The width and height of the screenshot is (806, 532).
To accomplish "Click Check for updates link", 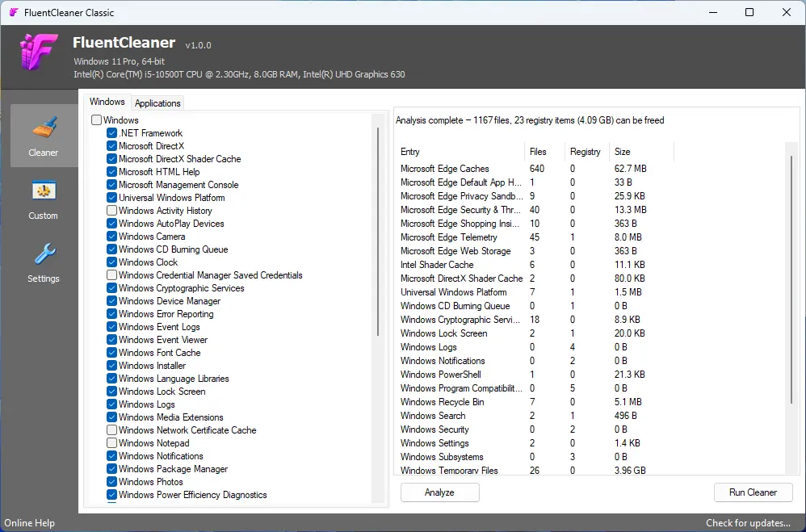I will point(748,523).
